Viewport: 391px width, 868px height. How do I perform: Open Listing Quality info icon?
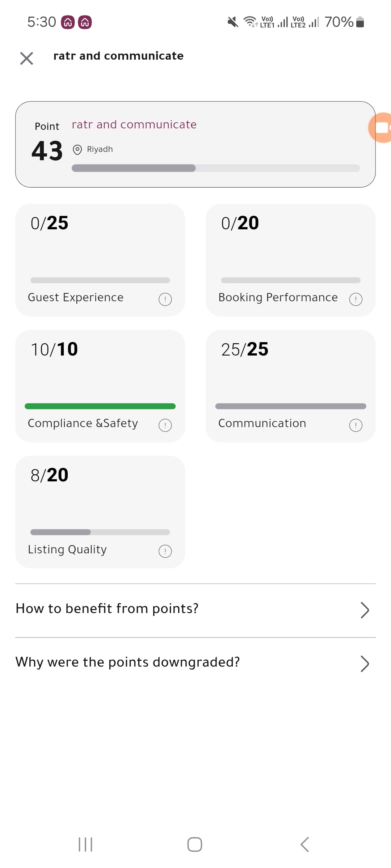[165, 551]
